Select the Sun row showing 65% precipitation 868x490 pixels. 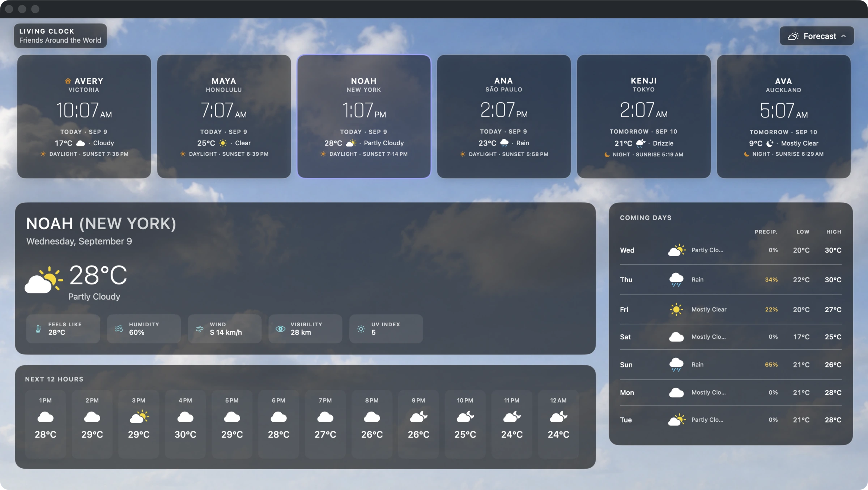pos(731,365)
